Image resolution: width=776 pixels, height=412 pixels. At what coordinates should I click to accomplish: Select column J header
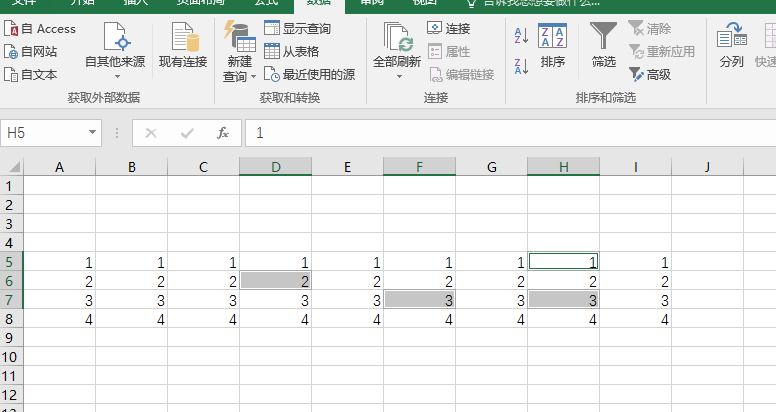(708, 167)
